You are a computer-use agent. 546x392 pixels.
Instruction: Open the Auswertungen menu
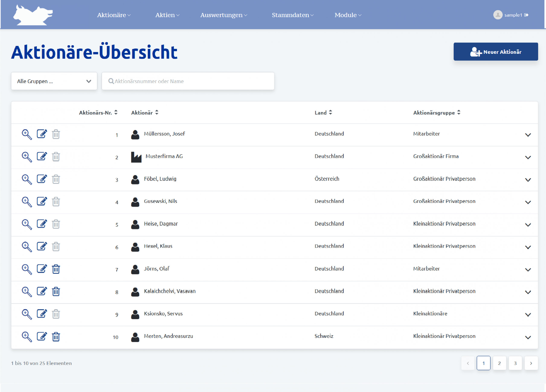click(224, 15)
